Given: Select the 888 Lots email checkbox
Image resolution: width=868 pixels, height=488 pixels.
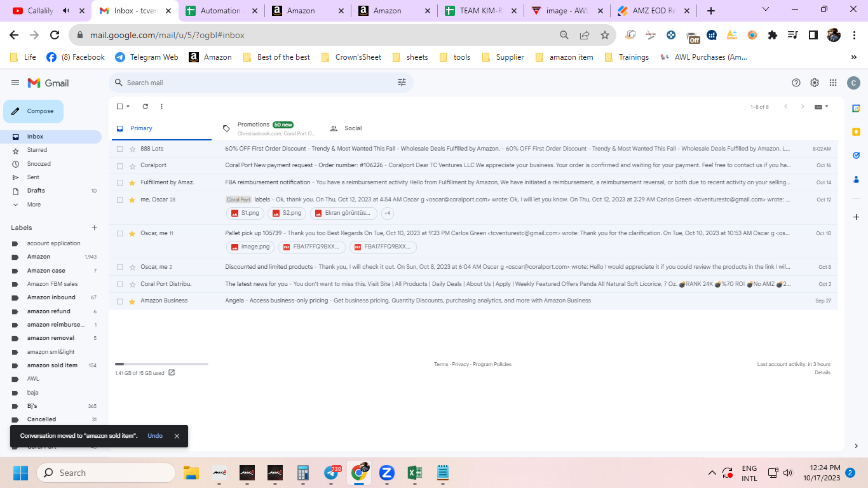Looking at the screenshot, I should tap(119, 149).
